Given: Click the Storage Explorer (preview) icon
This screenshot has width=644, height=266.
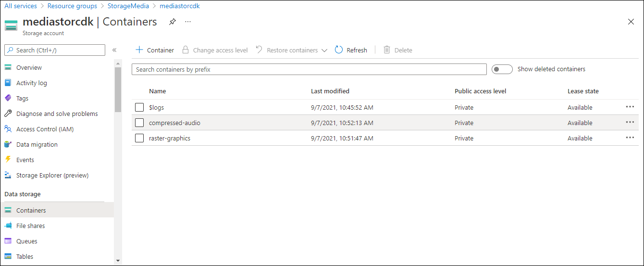Looking at the screenshot, I should (x=8, y=175).
